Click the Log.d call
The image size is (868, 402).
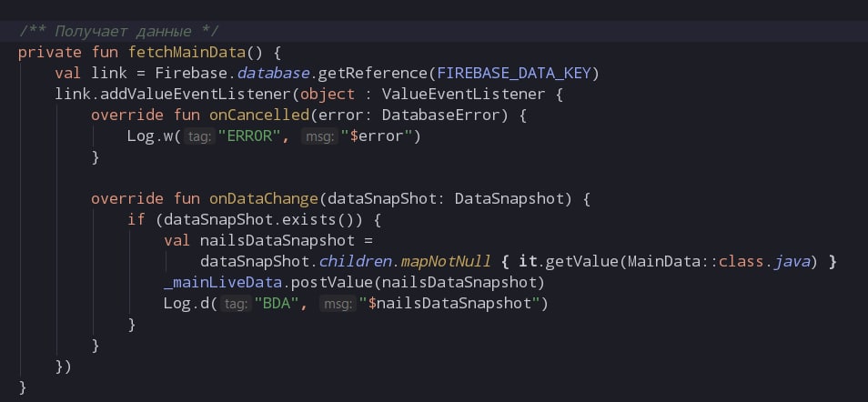coord(186,304)
